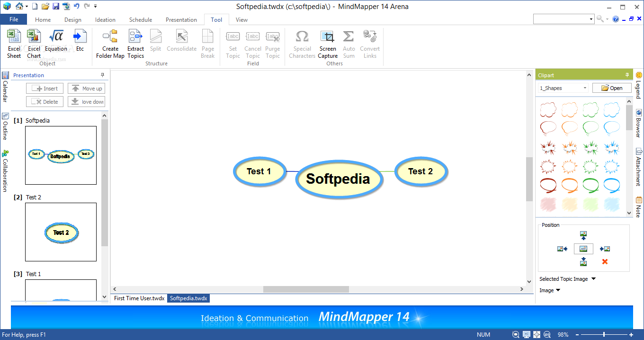Click Extract Topics in Structure group

(135, 44)
